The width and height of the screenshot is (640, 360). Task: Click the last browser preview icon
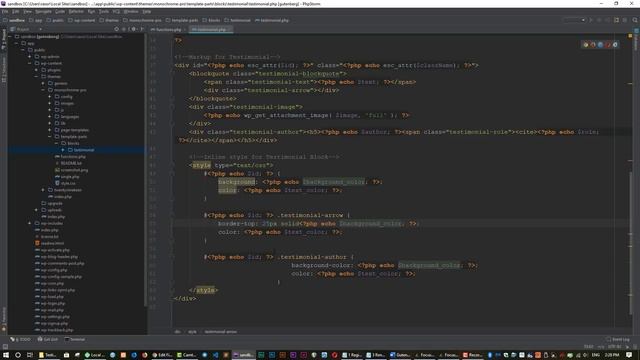615,44
